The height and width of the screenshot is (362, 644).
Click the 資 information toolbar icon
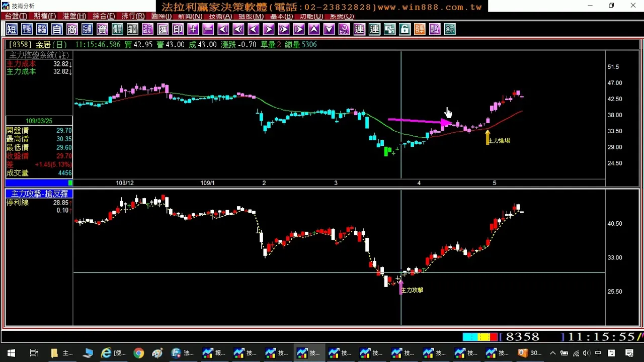[102, 29]
